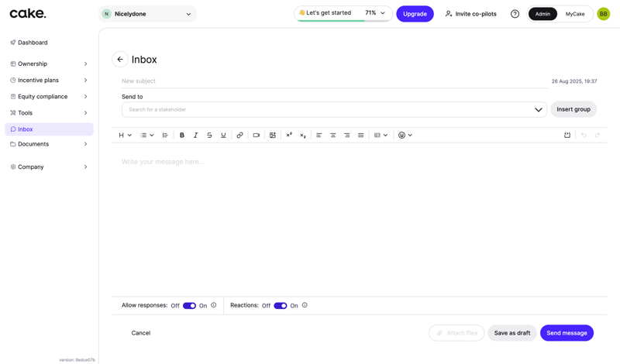Center align the message text

coord(333,136)
